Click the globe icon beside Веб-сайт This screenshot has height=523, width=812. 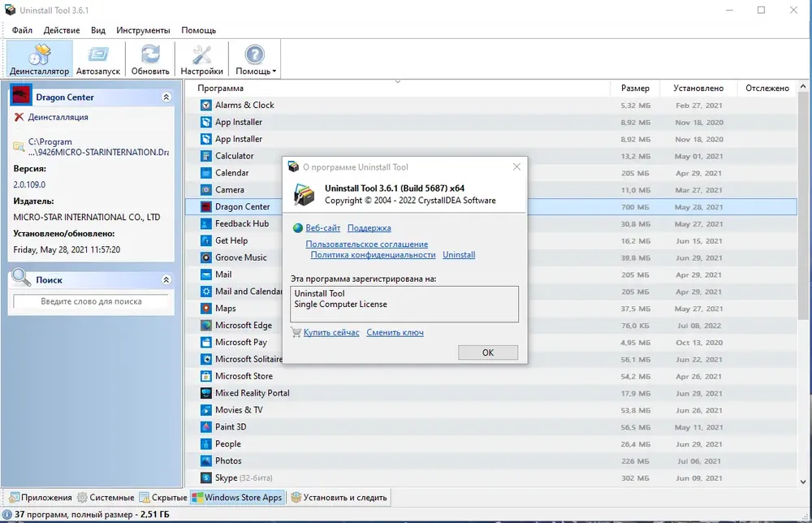coord(298,228)
